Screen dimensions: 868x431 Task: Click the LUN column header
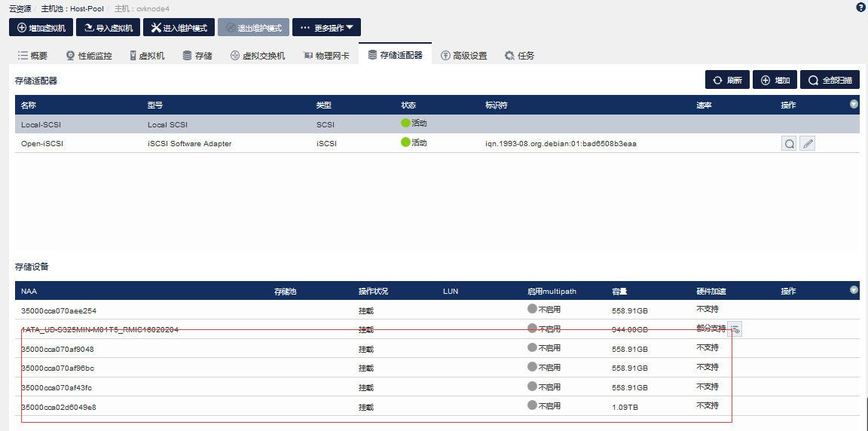tap(451, 291)
